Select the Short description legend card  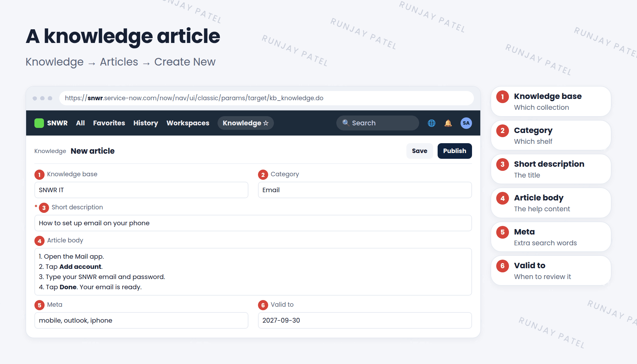click(551, 169)
